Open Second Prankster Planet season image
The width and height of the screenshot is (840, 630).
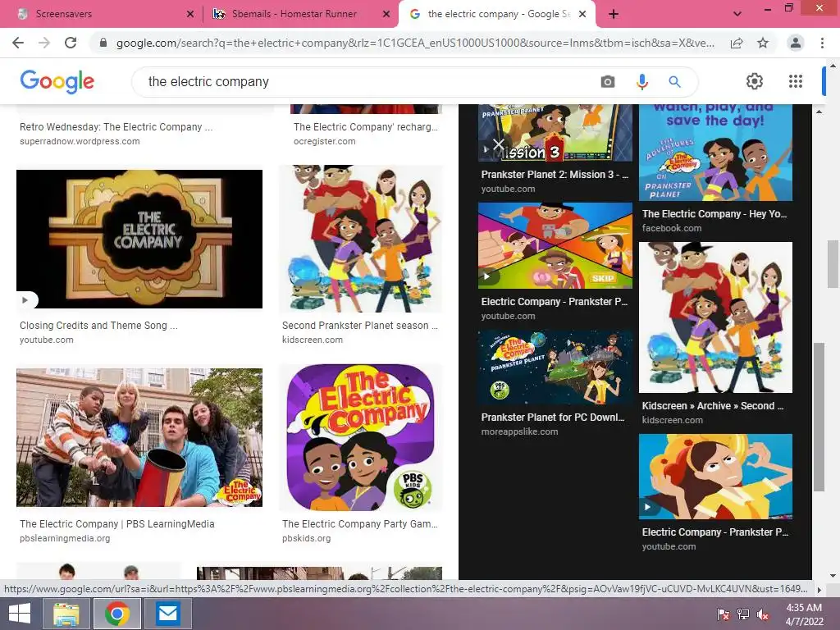coord(361,239)
